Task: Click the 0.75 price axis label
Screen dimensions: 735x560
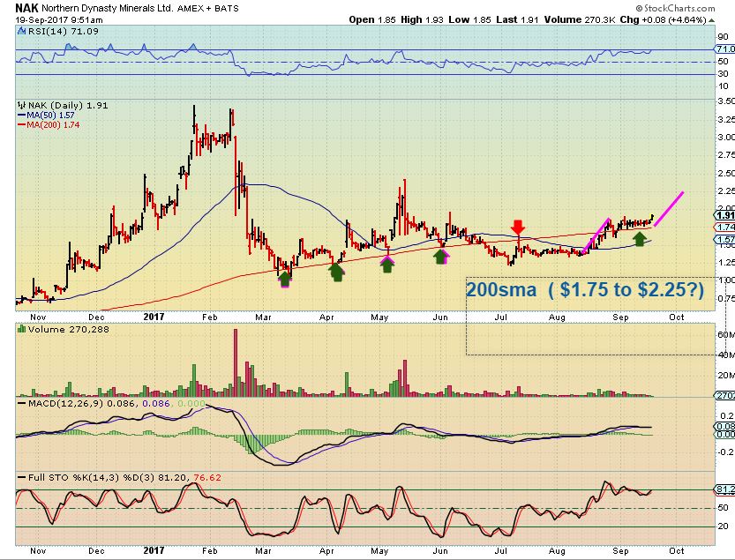Action: [x=726, y=298]
